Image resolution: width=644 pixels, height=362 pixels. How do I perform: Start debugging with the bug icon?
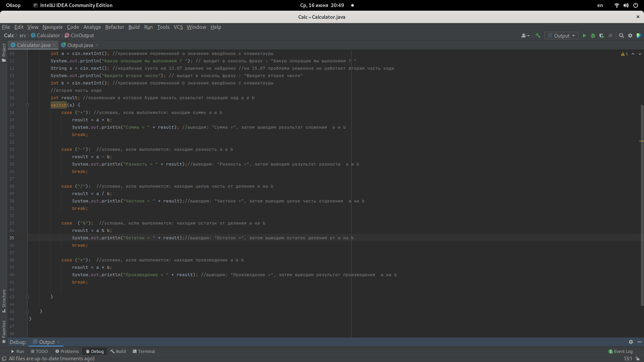pyautogui.click(x=593, y=36)
